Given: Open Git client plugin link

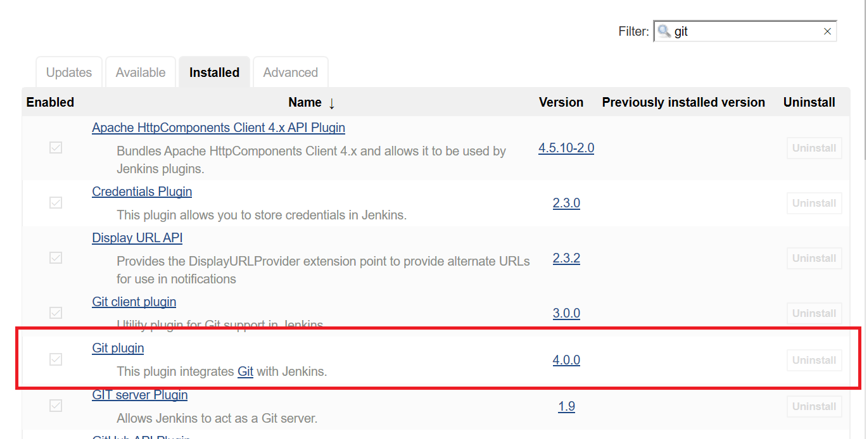Looking at the screenshot, I should pyautogui.click(x=134, y=301).
